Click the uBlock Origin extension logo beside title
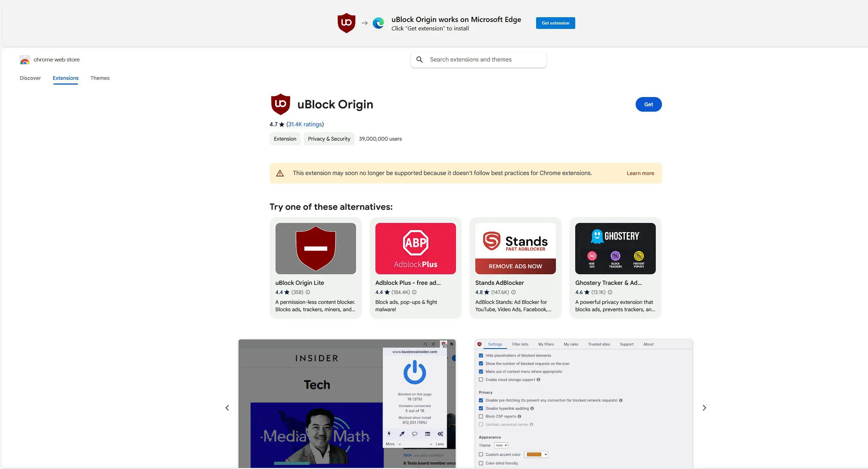 coord(280,104)
